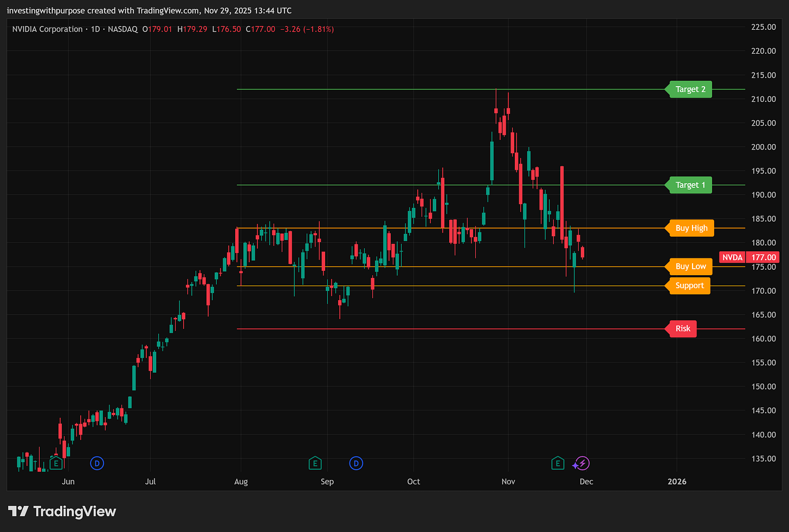This screenshot has width=789, height=532.
Task: Click the 215.00 price axis value
Action: coord(764,75)
